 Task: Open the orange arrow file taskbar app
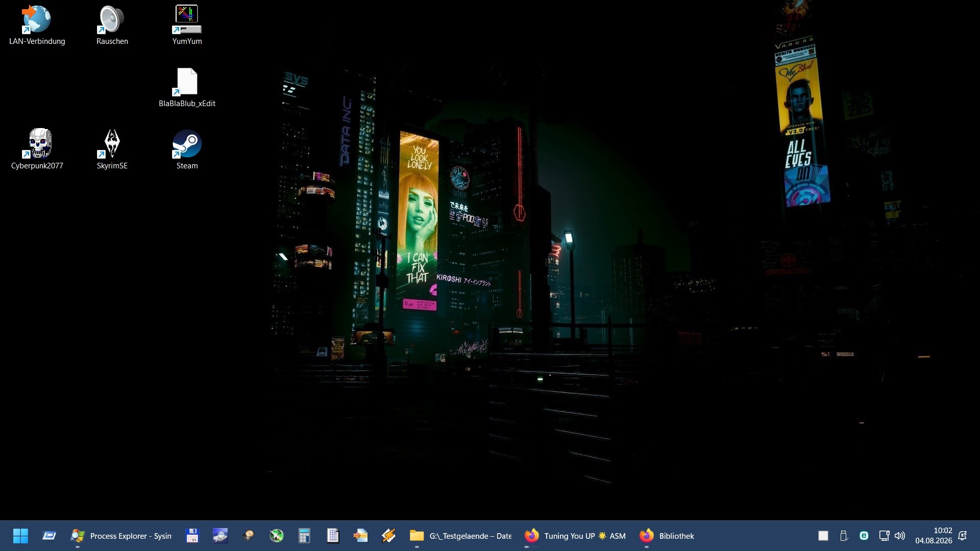[x=360, y=536]
